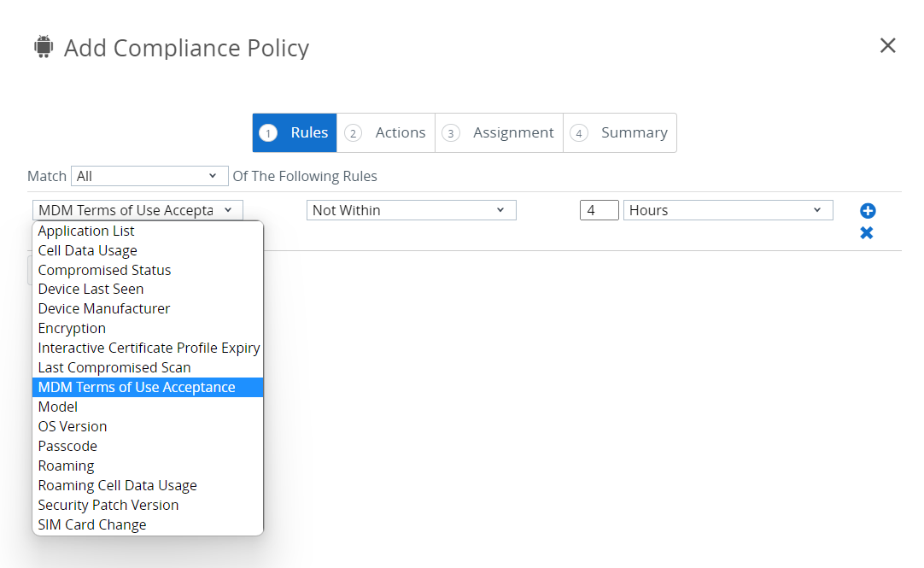Viewport: 924px width, 568px height.
Task: Open the Match All dropdown
Action: 149,176
